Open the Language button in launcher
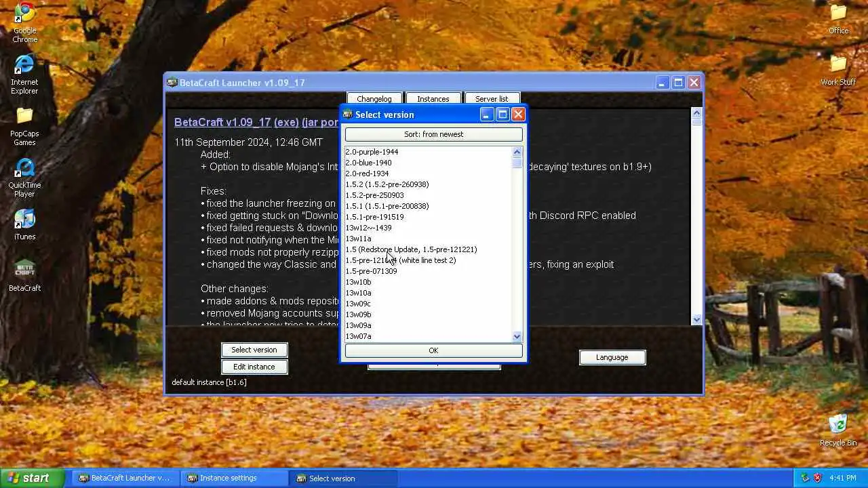Screen dimensions: 868x488 coord(612,357)
